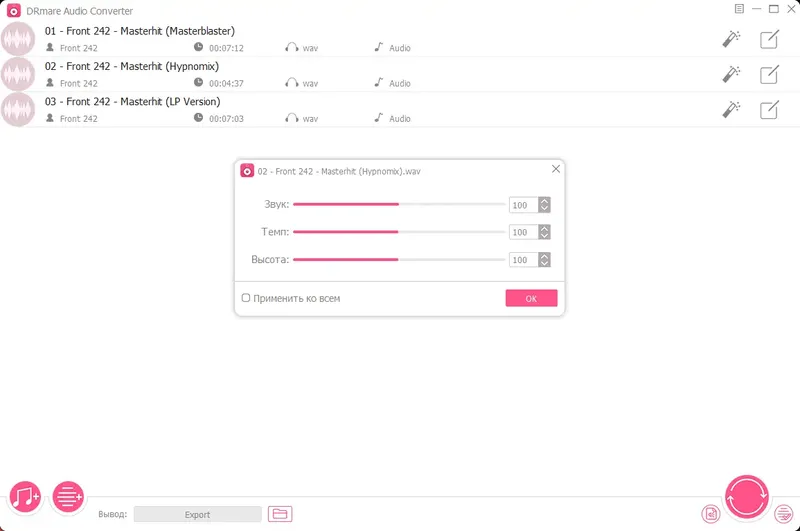This screenshot has height=531, width=800.
Task: Start conversion with the round convert button
Action: [746, 495]
